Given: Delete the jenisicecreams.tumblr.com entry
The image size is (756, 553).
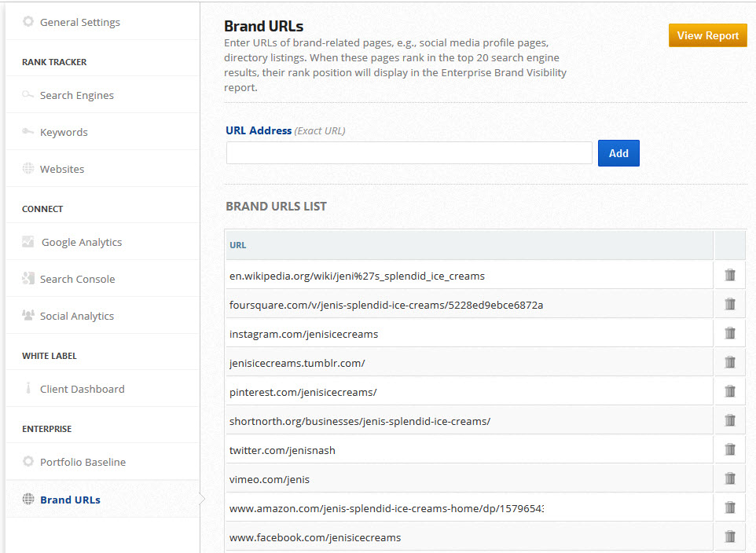Looking at the screenshot, I should click(x=729, y=362).
